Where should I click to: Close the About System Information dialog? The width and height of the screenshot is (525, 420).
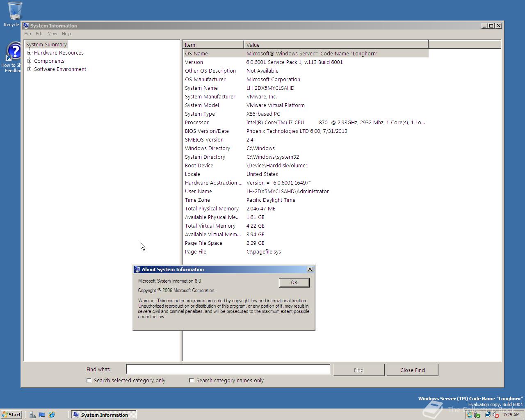click(310, 269)
